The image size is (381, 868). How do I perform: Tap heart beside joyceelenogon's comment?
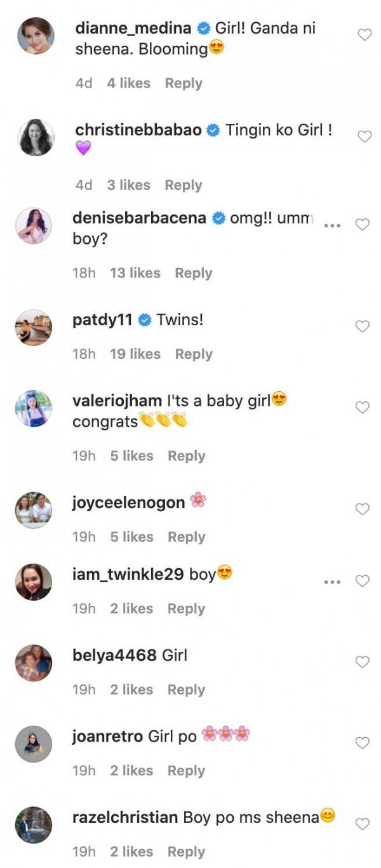[x=362, y=509]
